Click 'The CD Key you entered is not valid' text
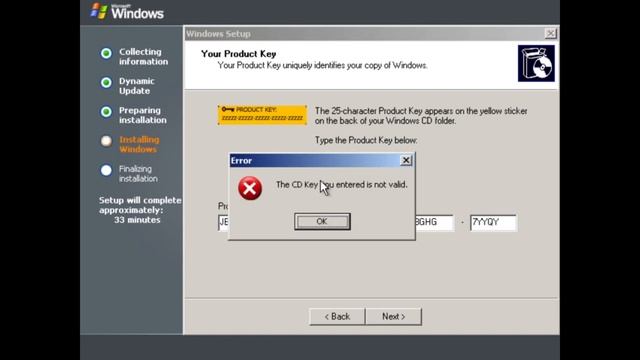Image resolution: width=640 pixels, height=360 pixels. pos(342,185)
